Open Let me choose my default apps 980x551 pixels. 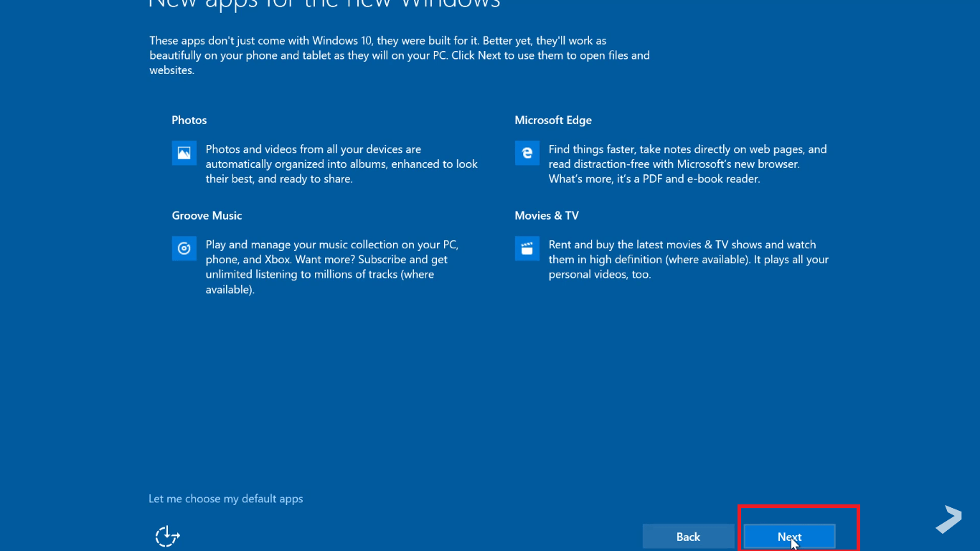[226, 499]
